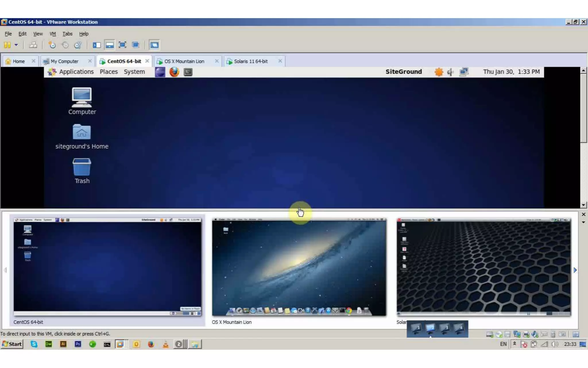
Task: Open the snapshot manager icon
Action: pyautogui.click(x=78, y=45)
